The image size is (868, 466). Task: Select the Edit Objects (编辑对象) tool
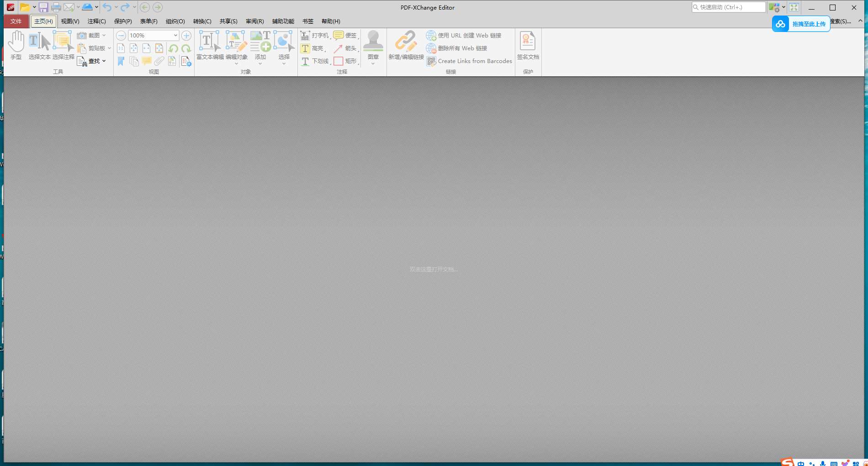coord(237,45)
